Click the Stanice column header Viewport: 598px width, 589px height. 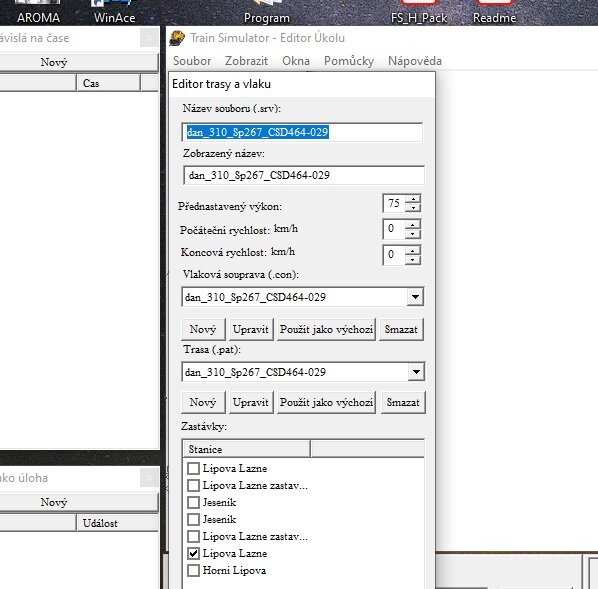246,449
